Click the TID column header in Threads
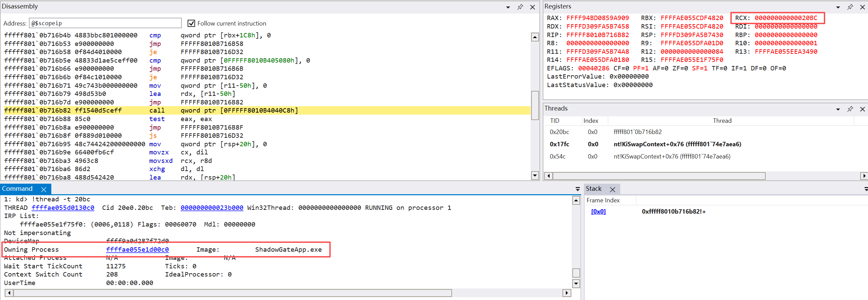This screenshot has height=300, width=868. click(x=555, y=121)
